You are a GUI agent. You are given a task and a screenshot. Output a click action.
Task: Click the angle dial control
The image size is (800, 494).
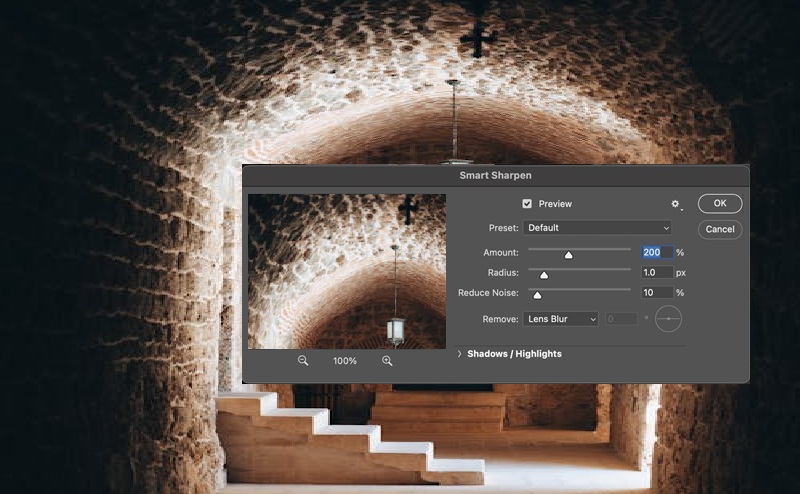668,319
